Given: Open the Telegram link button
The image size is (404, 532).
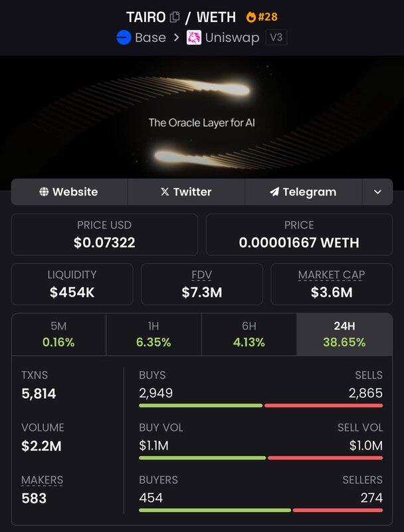Looking at the screenshot, I should (304, 192).
